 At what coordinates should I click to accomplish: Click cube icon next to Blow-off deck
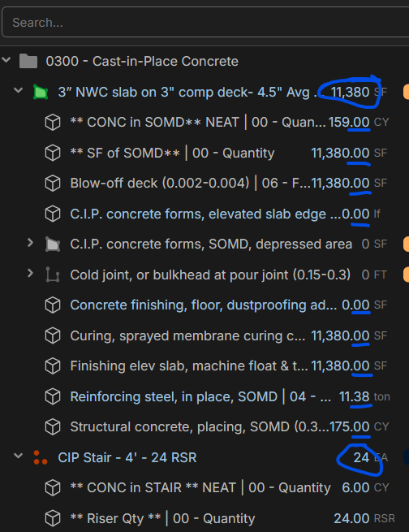pos(53,184)
